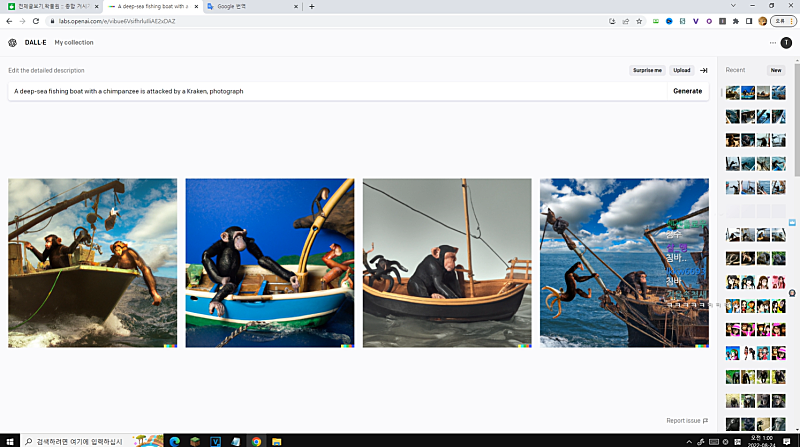Image resolution: width=800 pixels, height=447 pixels.
Task: Open the Extensions puzzle piece menu
Action: tap(735, 21)
